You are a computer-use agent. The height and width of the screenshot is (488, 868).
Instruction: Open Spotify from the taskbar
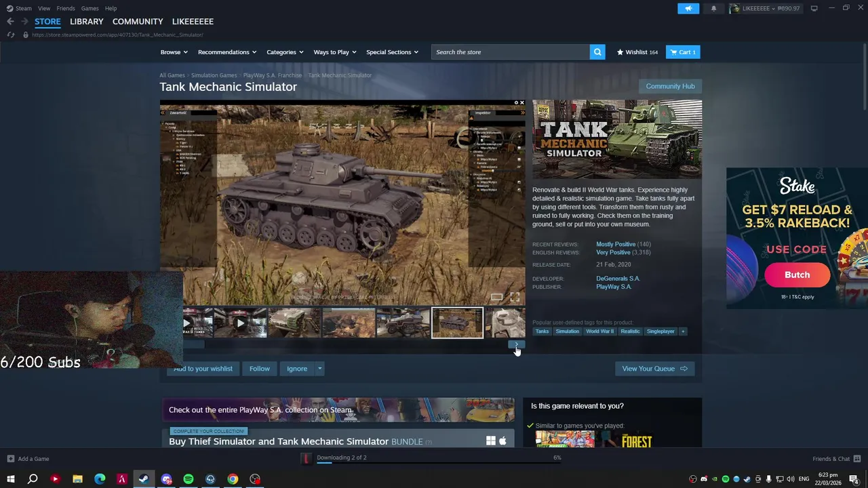(x=189, y=479)
